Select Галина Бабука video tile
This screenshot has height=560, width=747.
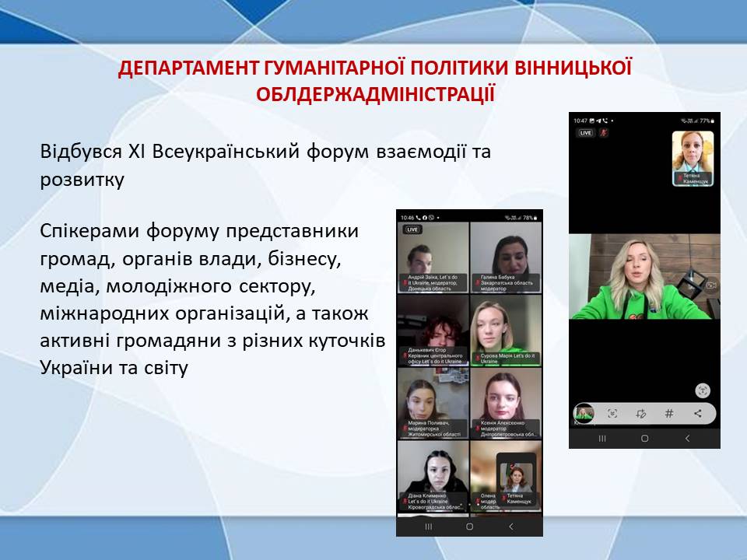506,257
